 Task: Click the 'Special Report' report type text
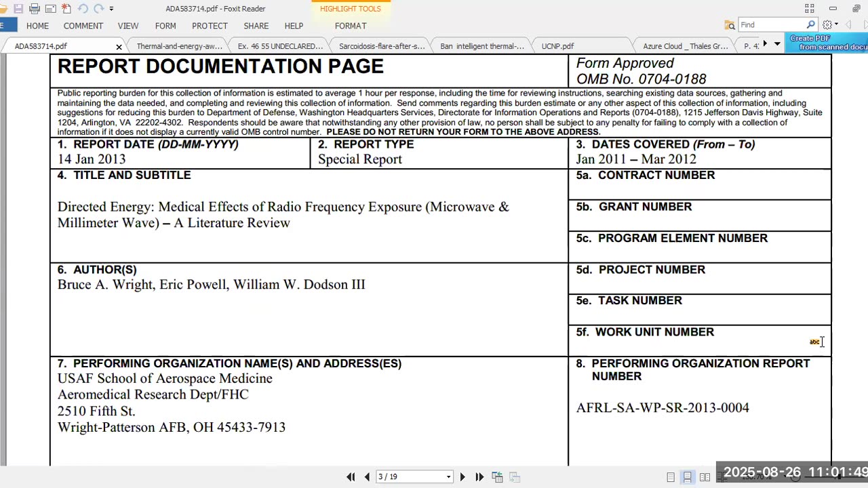click(x=359, y=159)
